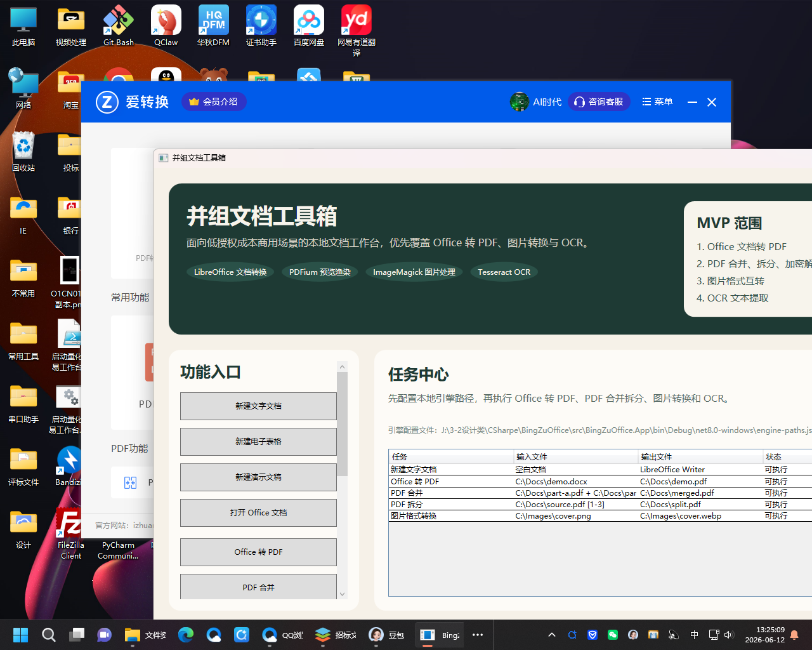Click the 输入文件 column header
812x650 pixels.
point(575,457)
